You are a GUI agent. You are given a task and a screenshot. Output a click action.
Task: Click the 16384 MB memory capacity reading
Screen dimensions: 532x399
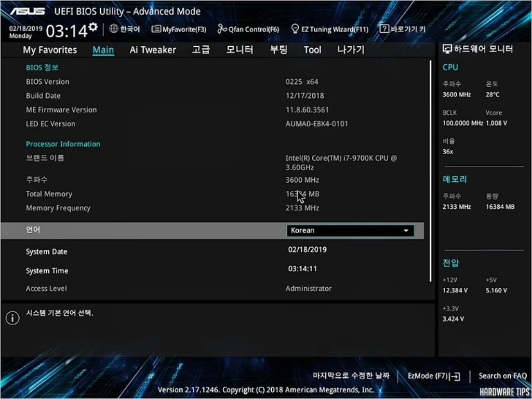500,207
